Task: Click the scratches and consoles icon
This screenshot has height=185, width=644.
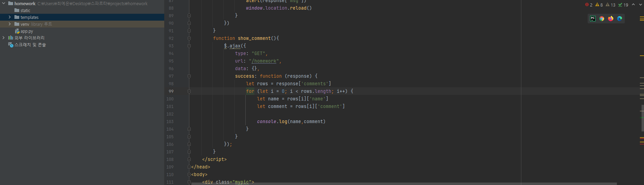Action: [x=11, y=45]
